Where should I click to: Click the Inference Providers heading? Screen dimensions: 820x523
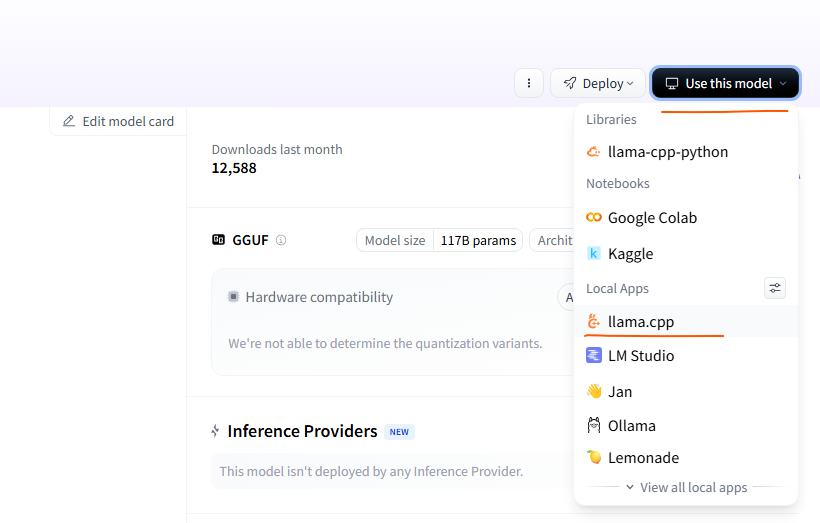coord(302,431)
